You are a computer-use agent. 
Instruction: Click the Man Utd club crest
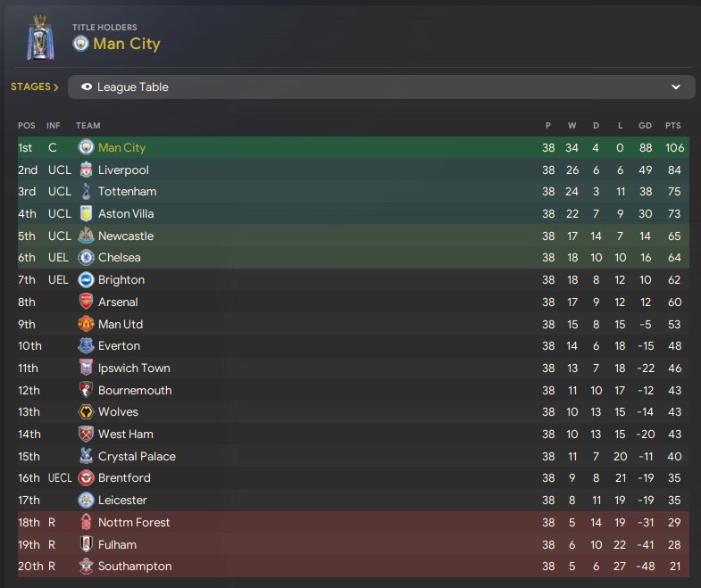coord(86,324)
